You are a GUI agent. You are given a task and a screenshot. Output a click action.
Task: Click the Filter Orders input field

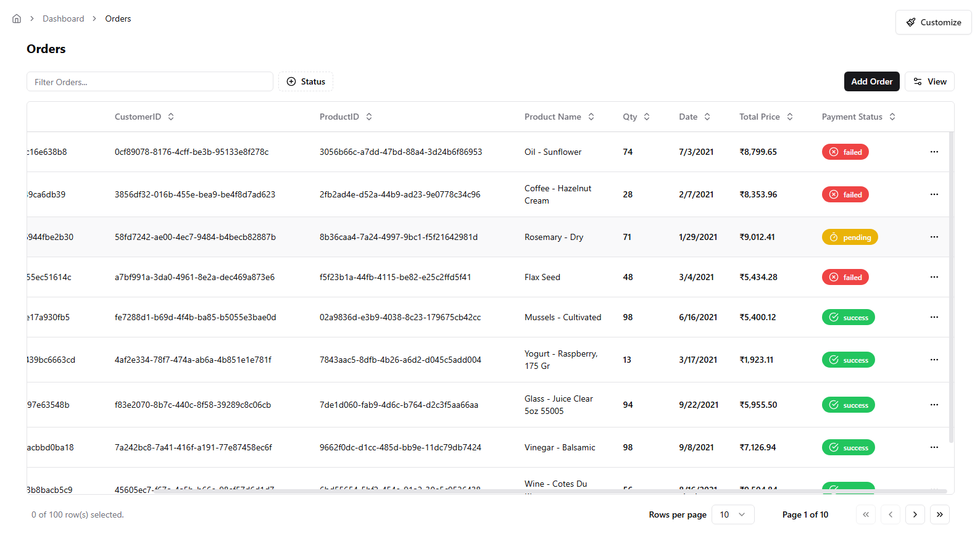pyautogui.click(x=150, y=81)
